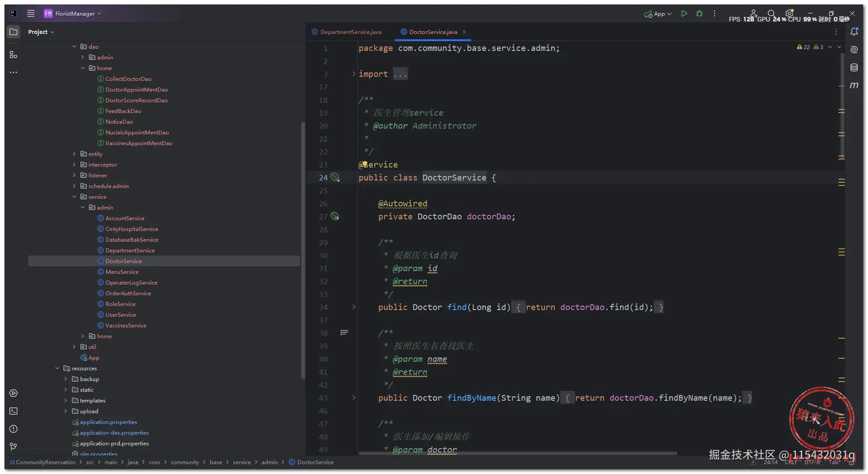Open AccountService class in the tree
This screenshot has height=474, width=868.
[125, 218]
